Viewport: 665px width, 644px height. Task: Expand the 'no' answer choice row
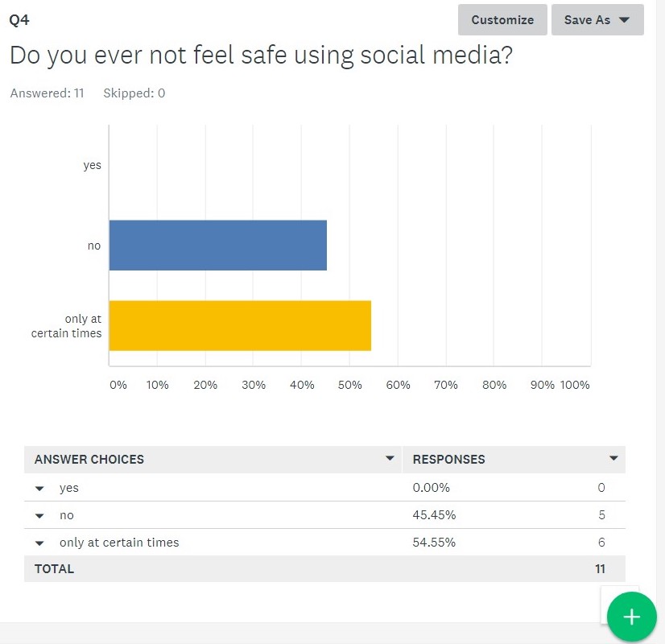click(x=39, y=515)
